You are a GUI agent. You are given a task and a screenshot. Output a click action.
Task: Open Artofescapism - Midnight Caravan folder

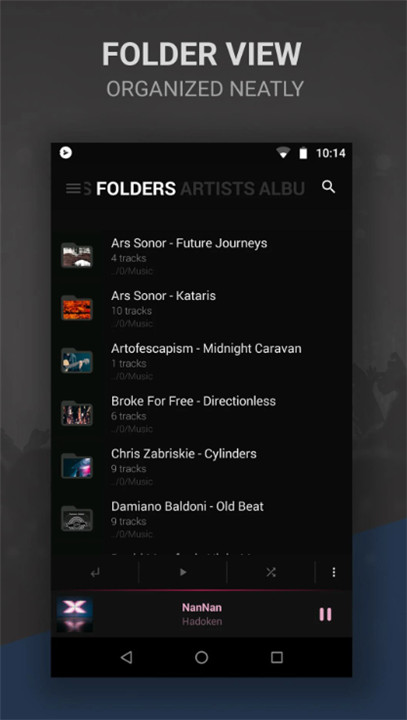(x=201, y=362)
